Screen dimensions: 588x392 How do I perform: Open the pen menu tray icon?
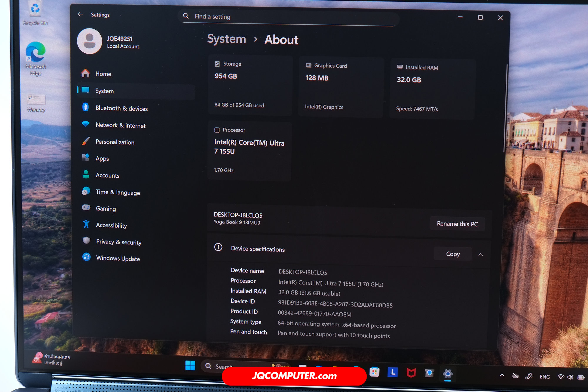click(x=529, y=376)
